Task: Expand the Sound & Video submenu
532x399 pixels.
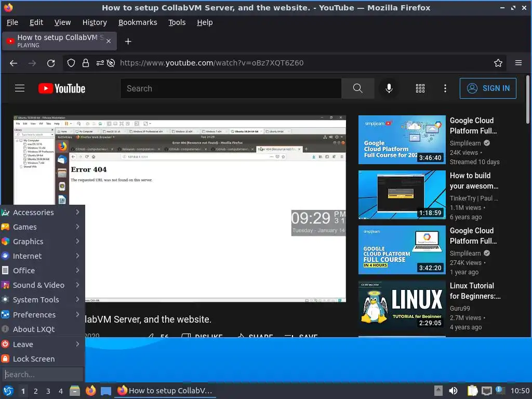Action: pos(43,285)
